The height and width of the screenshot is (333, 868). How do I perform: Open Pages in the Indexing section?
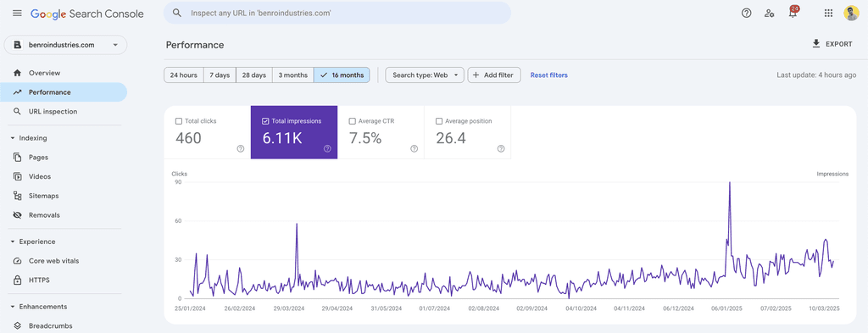coord(64,158)
